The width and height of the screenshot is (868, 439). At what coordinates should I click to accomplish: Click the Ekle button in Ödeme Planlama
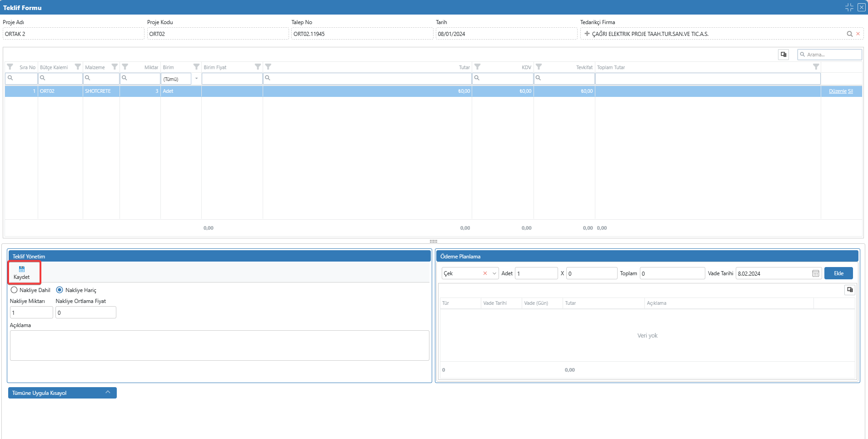[x=838, y=273]
